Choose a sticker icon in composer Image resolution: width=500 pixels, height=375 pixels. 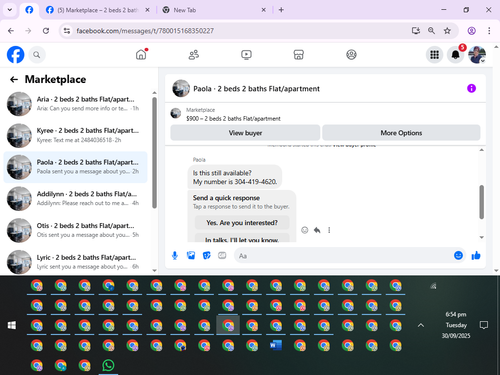[x=207, y=256]
